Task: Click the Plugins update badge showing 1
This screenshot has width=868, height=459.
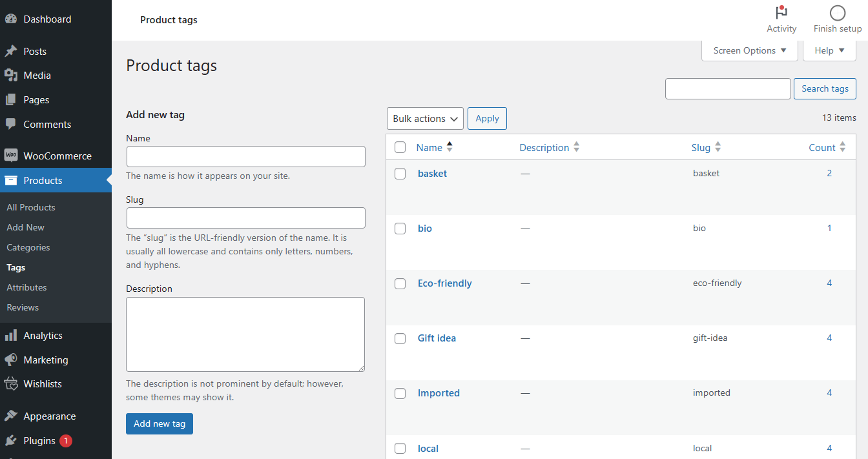Action: coord(66,441)
